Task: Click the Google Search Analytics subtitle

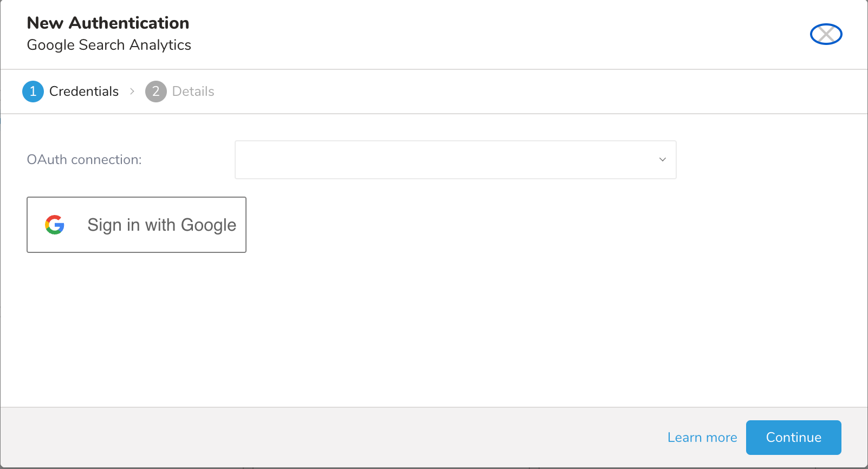Action: (109, 45)
